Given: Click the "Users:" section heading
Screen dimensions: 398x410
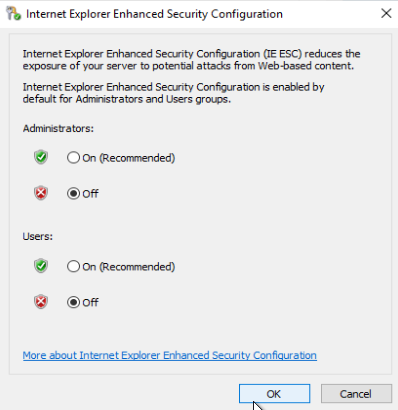Looking at the screenshot, I should click(x=38, y=236).
